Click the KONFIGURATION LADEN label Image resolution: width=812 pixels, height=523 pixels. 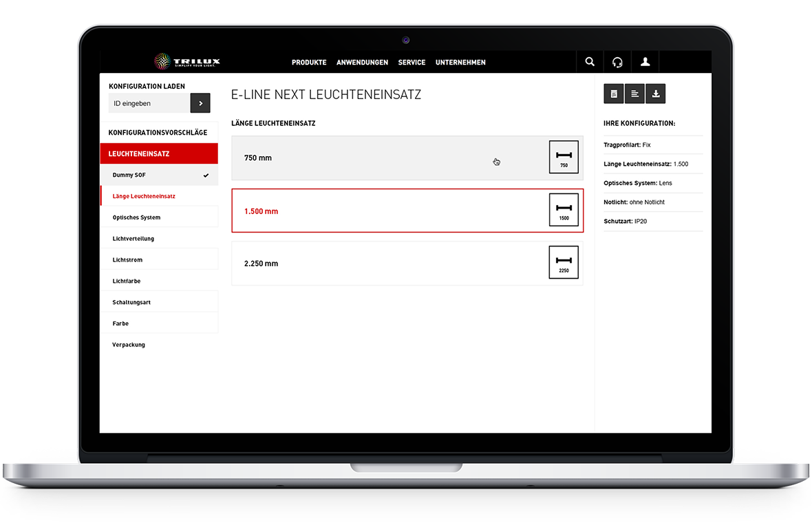[147, 87]
